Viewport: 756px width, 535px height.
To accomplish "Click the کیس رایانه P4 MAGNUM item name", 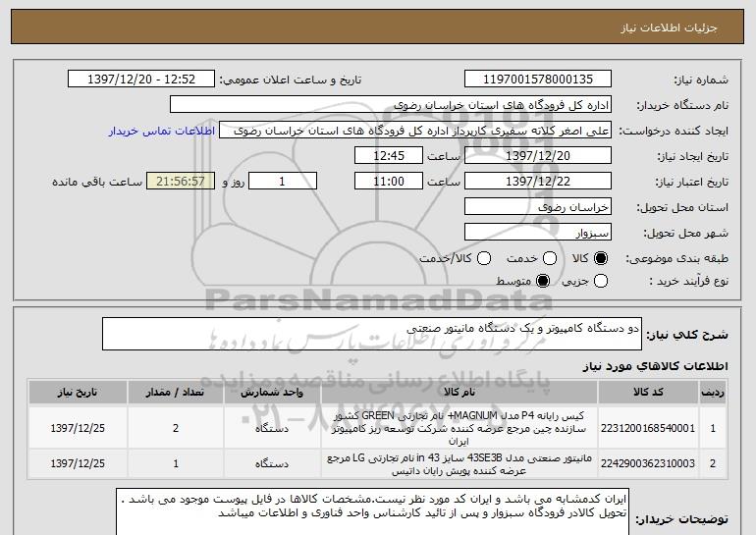I will click(x=459, y=428).
